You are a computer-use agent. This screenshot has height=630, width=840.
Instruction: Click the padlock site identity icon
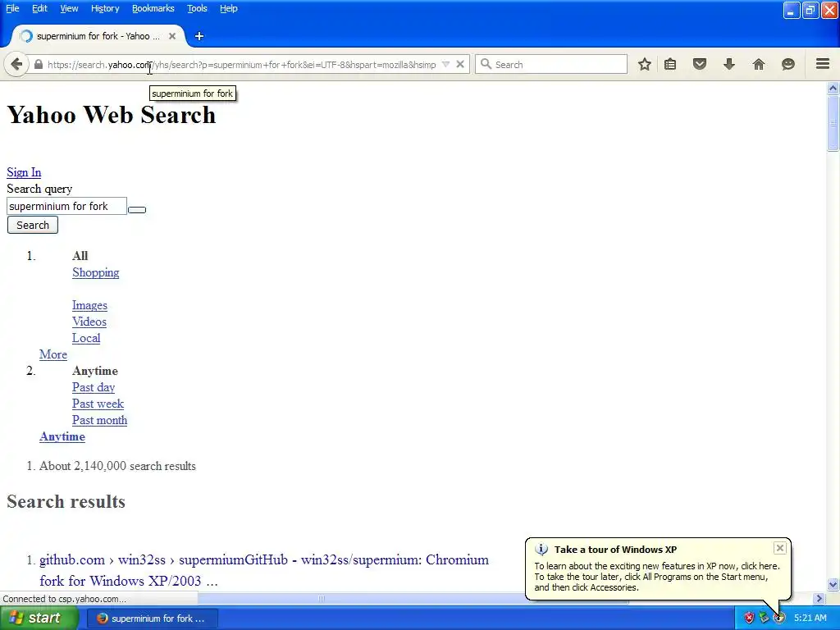point(38,64)
